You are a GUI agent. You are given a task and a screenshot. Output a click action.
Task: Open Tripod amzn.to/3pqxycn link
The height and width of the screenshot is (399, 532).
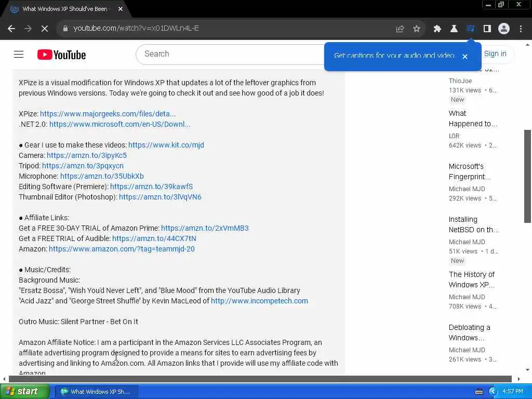click(x=83, y=166)
